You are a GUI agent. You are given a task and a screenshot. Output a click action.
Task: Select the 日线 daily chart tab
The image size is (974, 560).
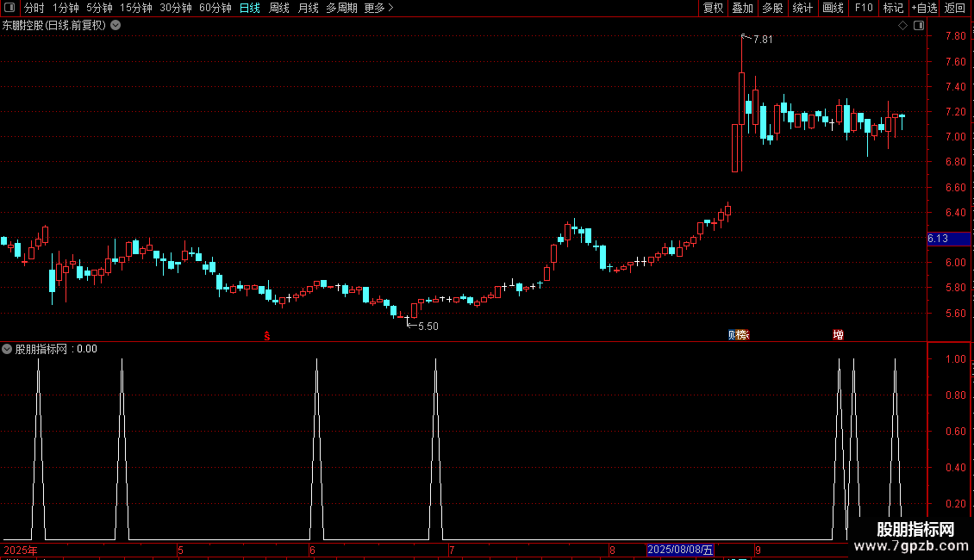(250, 8)
